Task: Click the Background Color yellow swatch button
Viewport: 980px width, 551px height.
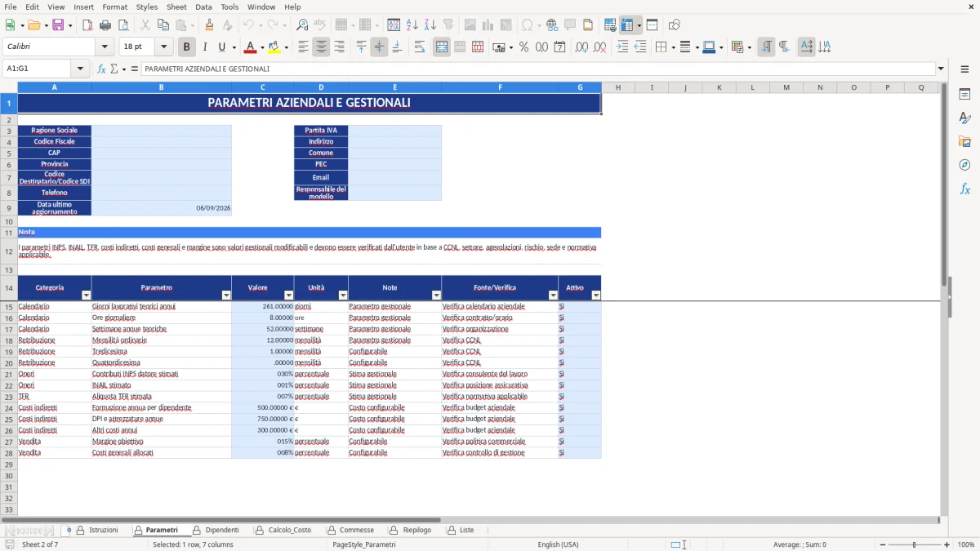Action: point(274,47)
